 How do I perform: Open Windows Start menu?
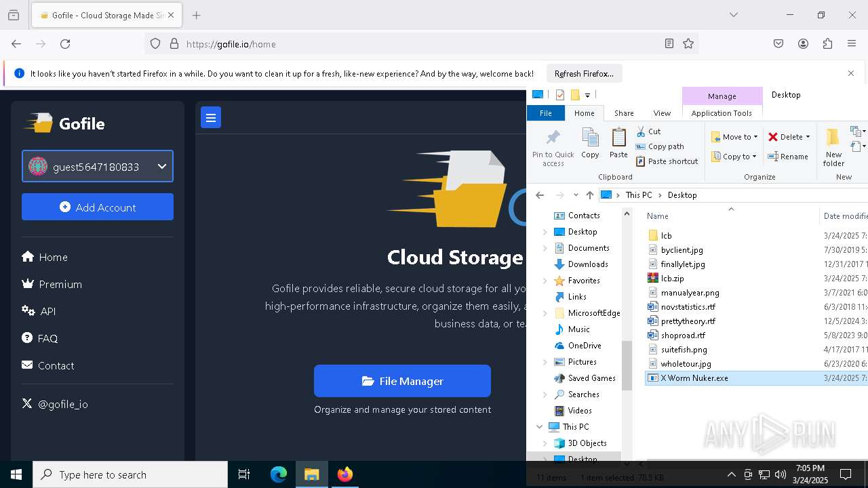[16, 474]
